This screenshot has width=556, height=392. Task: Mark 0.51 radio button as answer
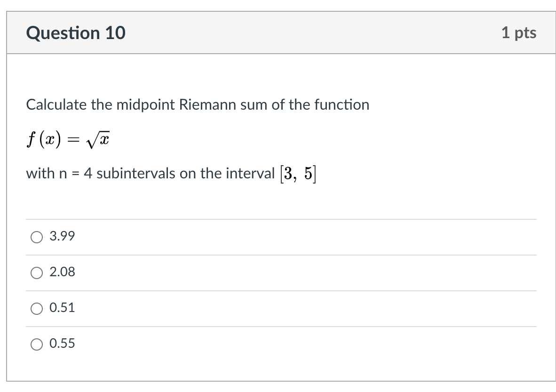tap(37, 309)
